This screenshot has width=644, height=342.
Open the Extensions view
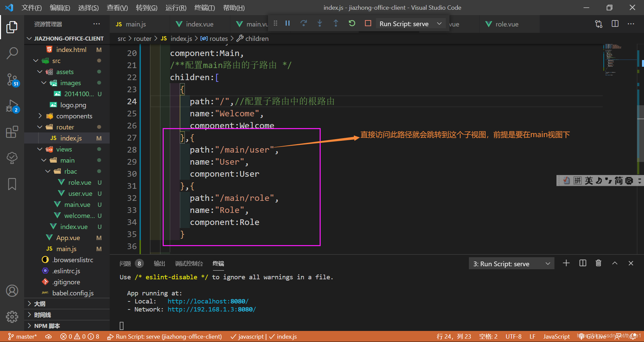point(12,132)
